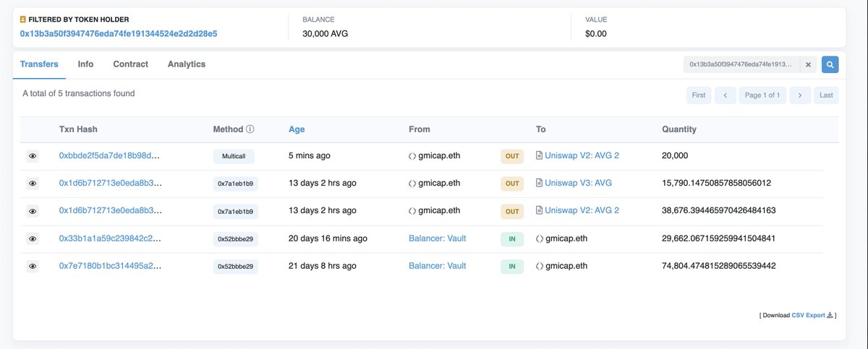
Task: Click the CSV Export download icon
Action: (830, 315)
